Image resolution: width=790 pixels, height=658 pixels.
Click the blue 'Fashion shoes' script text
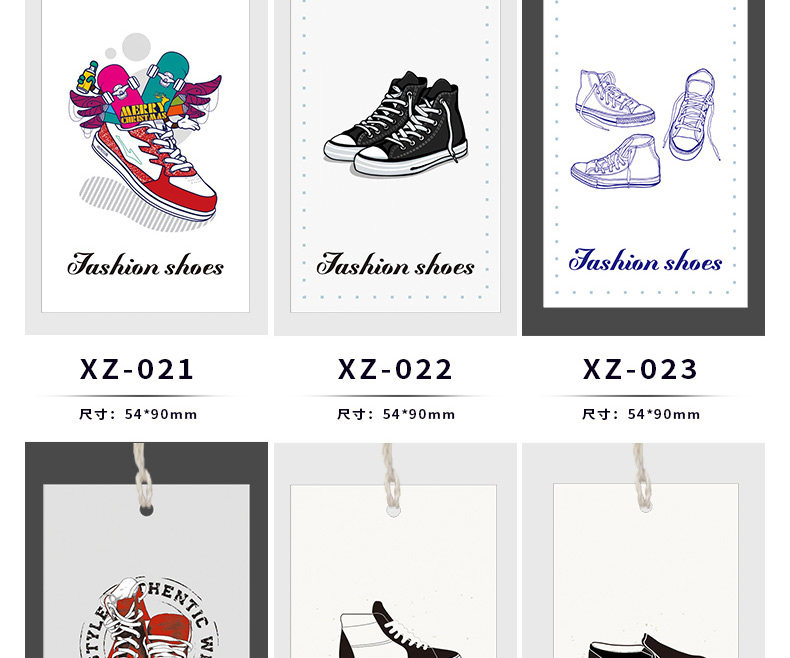[x=645, y=260]
